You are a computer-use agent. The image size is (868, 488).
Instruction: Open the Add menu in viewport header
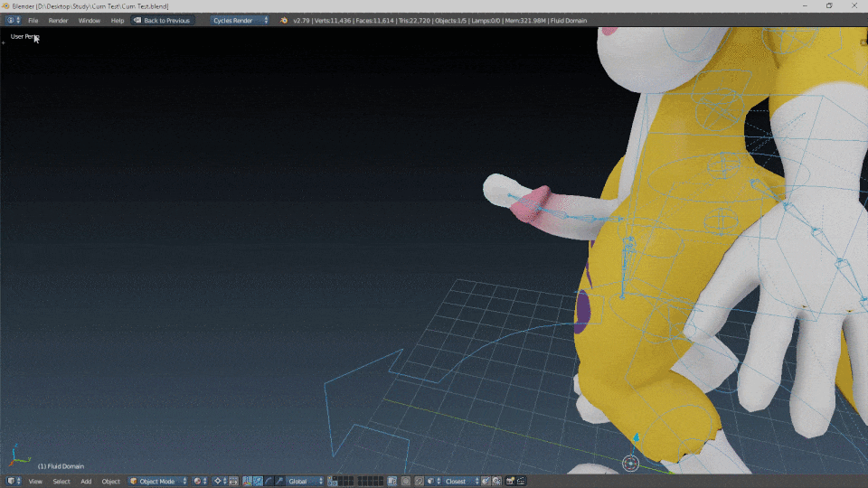[x=86, y=482]
